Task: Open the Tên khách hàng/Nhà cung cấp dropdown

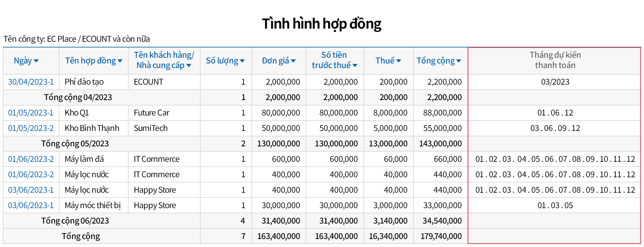Action: 189,65
